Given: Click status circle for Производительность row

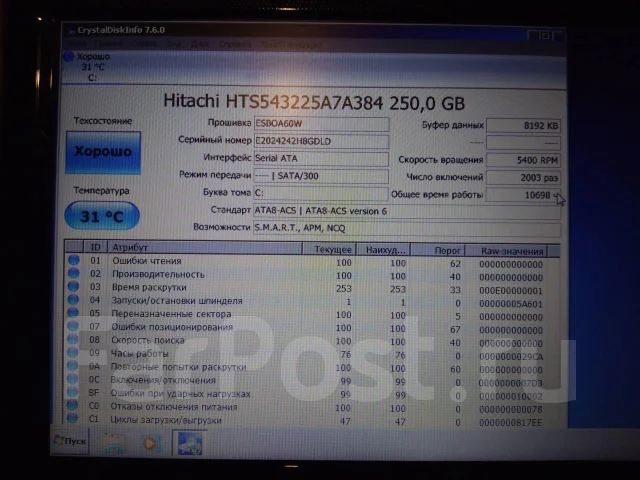Looking at the screenshot, I should tap(73, 273).
